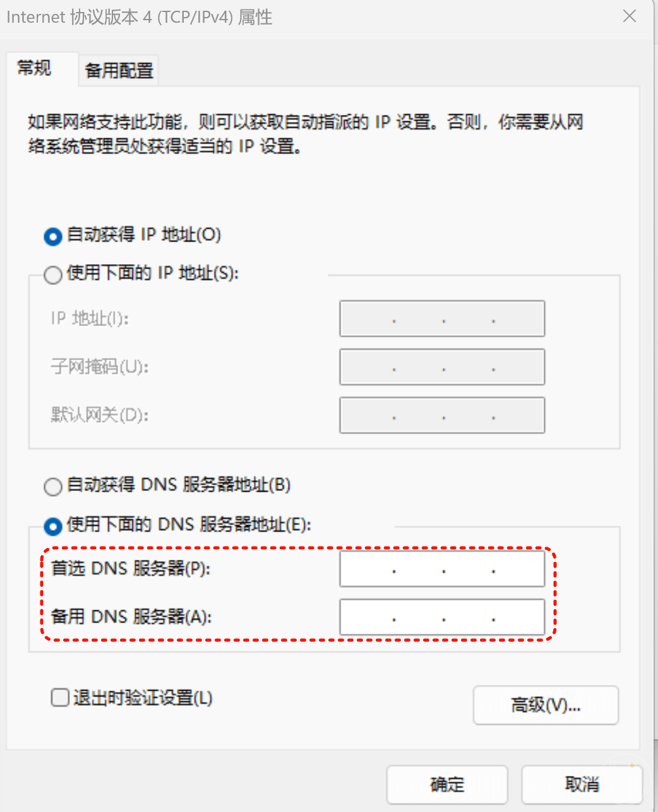
Task: Open the 备用配置 tab
Action: (x=119, y=70)
